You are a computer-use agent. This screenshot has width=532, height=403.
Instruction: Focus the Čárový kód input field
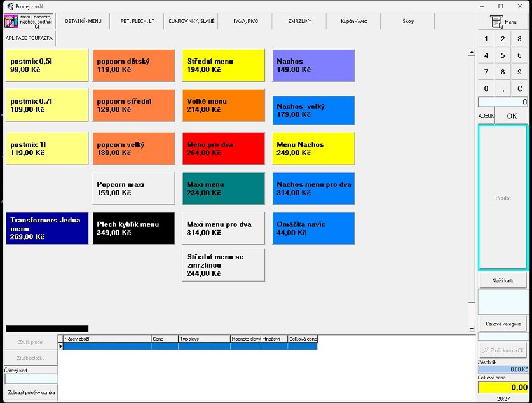[x=31, y=379]
